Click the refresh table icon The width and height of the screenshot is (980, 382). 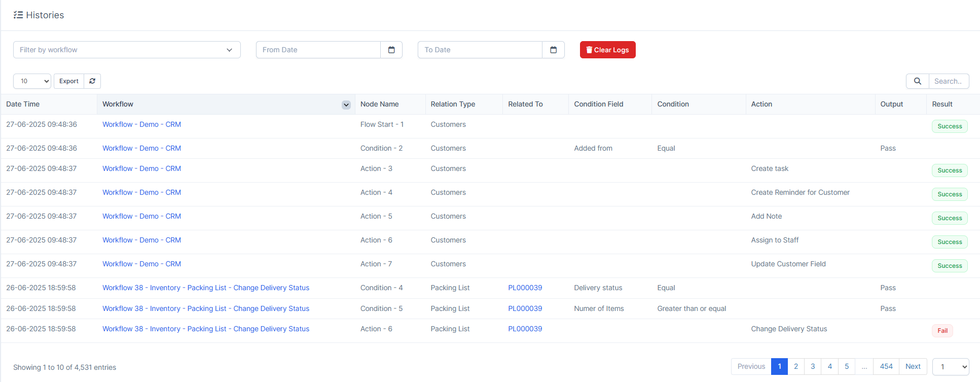[x=92, y=81]
